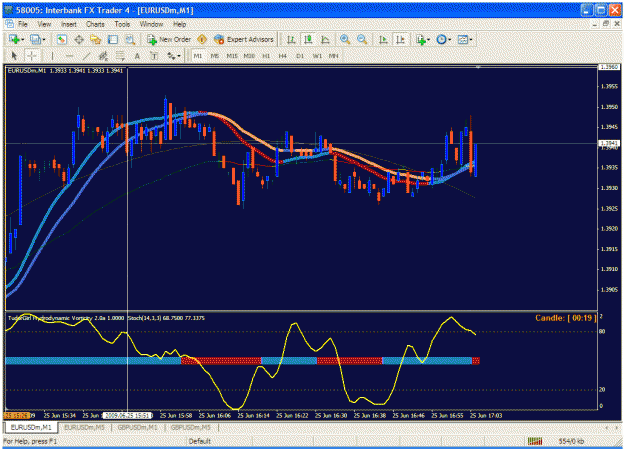Expand the Arrows objects dropdown
625x449 pixels.
tap(179, 56)
